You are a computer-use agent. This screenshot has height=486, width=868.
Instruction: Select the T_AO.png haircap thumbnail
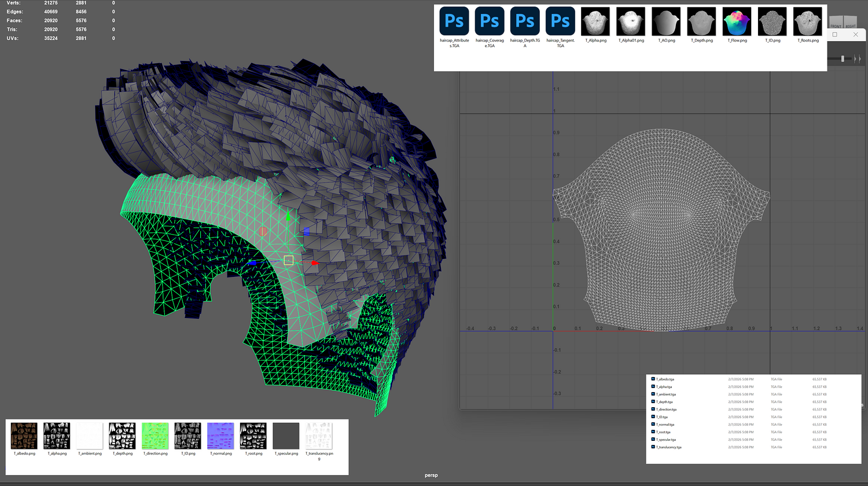click(666, 21)
